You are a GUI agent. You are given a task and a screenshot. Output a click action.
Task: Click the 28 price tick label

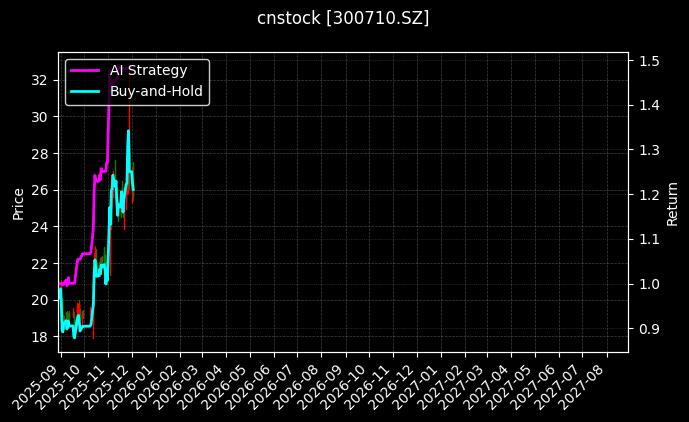[x=39, y=154]
